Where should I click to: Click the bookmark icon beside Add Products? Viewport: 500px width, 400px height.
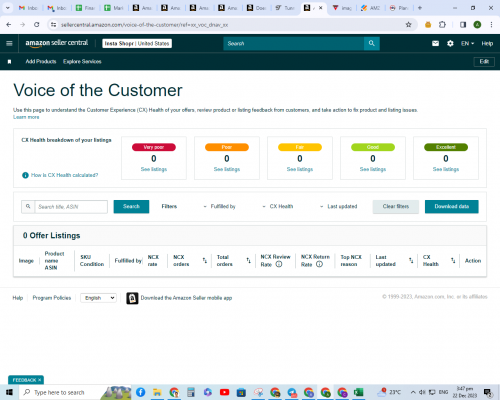coord(9,62)
